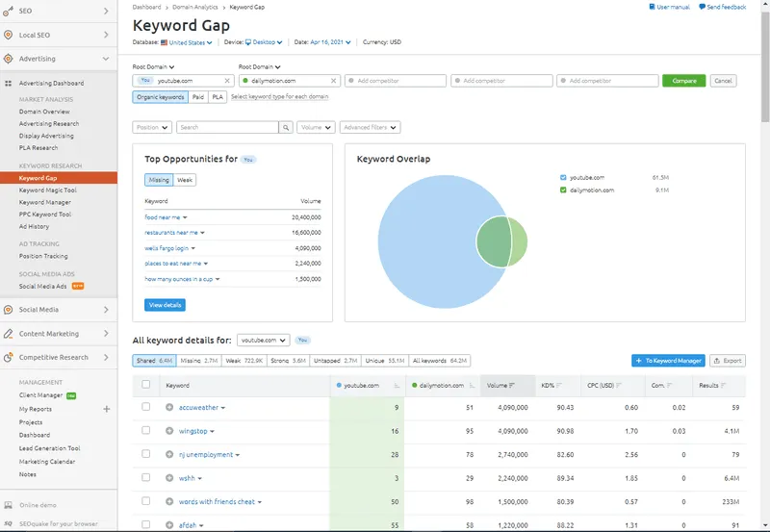This screenshot has width=770, height=532.
Task: Add wingstop keyword with plus icon
Action: point(169,431)
